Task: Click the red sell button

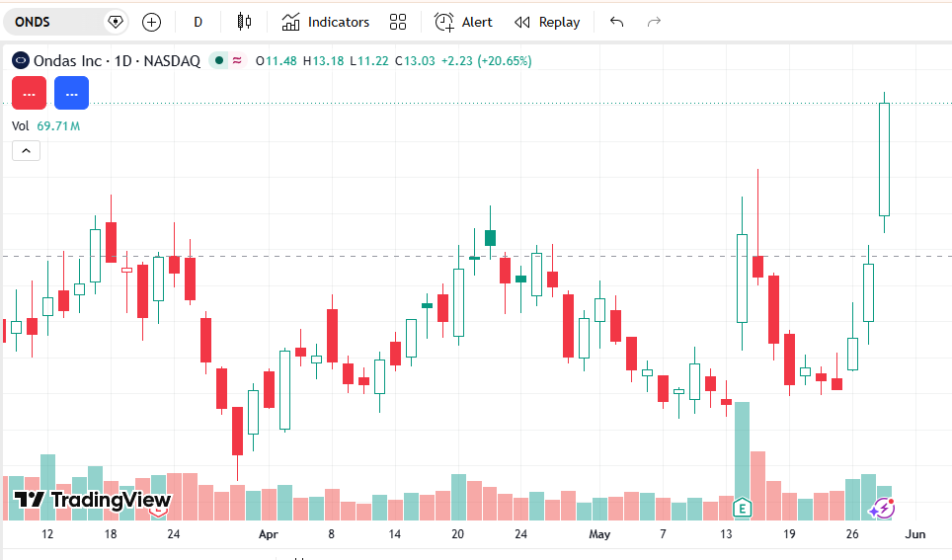Action: [x=30, y=93]
